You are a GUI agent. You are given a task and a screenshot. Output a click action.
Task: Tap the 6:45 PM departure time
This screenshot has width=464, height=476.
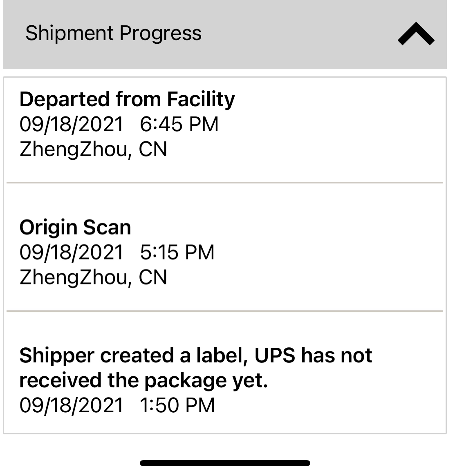(179, 124)
